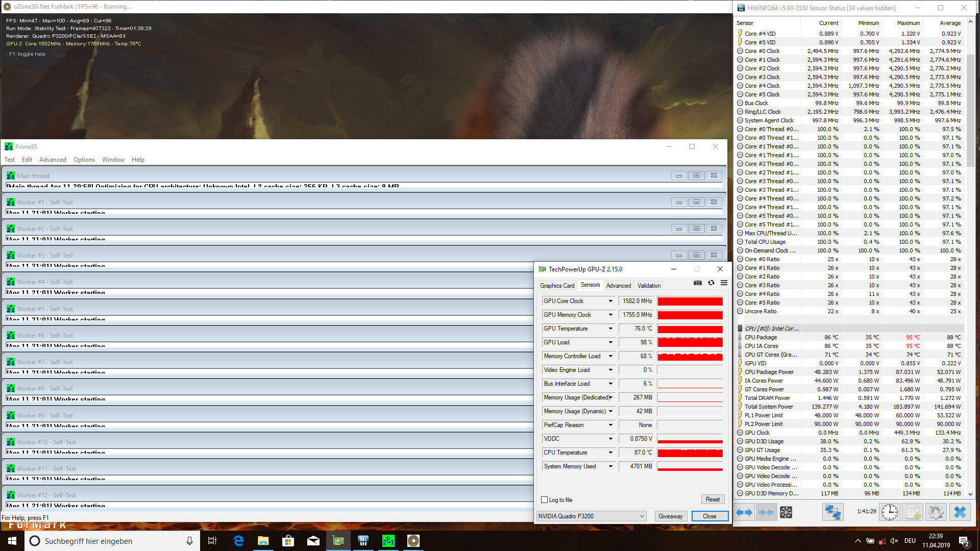Click the Giveaway button

670,516
